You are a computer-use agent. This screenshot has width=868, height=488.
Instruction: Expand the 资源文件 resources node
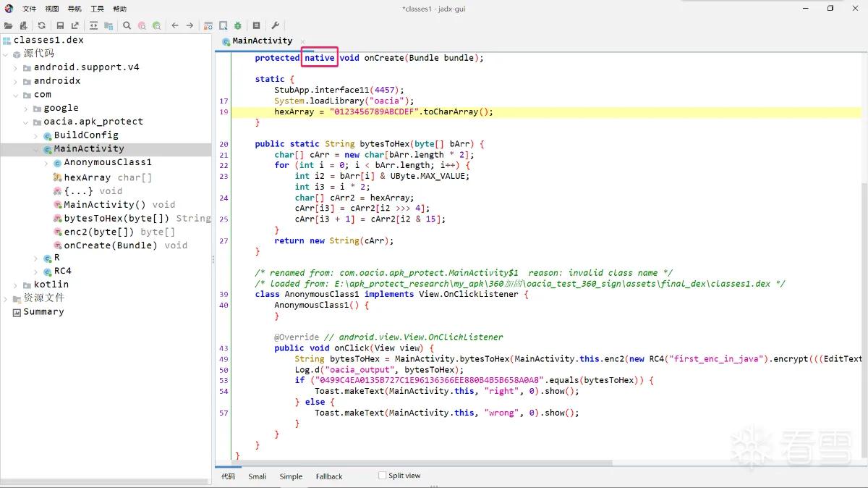click(x=6, y=298)
